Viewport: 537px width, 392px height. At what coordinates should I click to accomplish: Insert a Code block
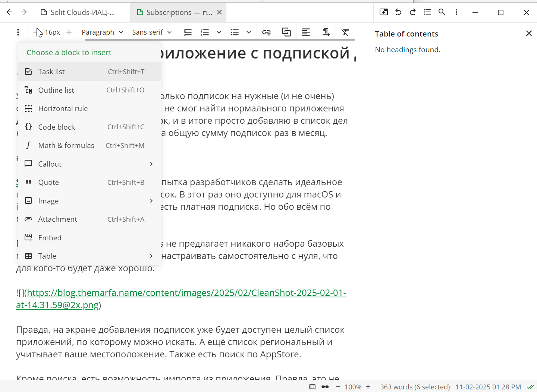[89, 127]
